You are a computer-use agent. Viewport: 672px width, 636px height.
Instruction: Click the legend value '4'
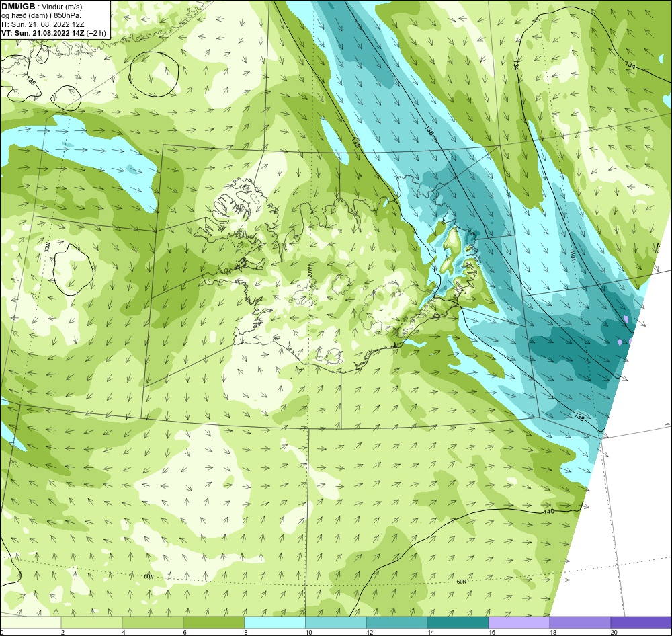tap(124, 632)
